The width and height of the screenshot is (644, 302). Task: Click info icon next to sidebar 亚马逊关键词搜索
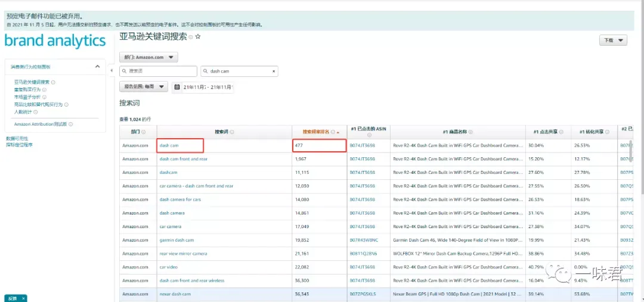click(54, 82)
